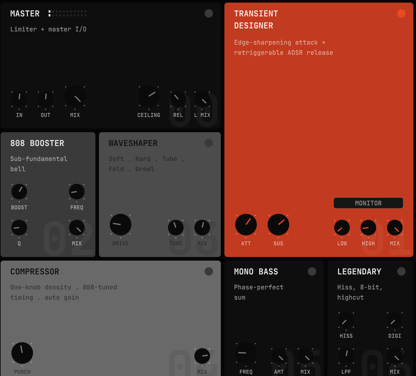Click the 'Phase-perfect sum' description text
The width and height of the screenshot is (416, 376).
pos(258,292)
